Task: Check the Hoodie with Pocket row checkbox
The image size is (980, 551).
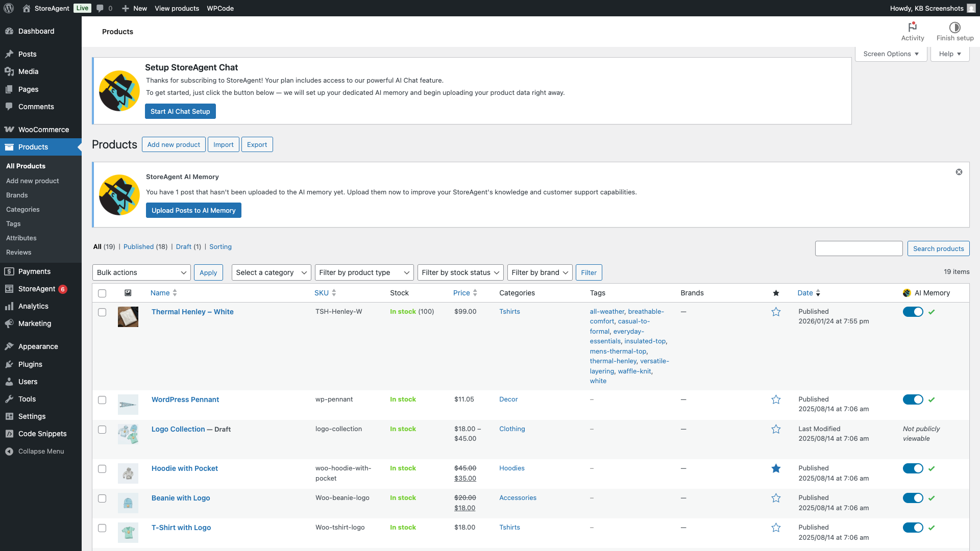Action: (102, 469)
